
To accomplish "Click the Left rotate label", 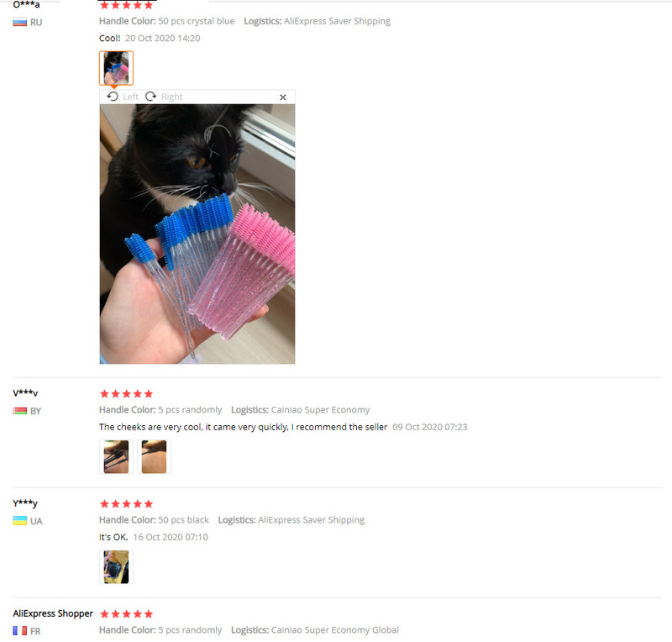I will [x=130, y=97].
